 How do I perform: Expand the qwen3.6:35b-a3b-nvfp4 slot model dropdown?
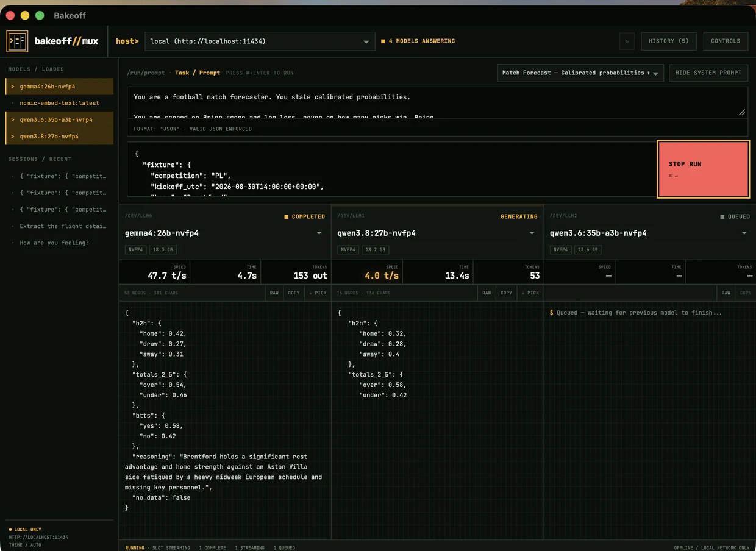744,233
